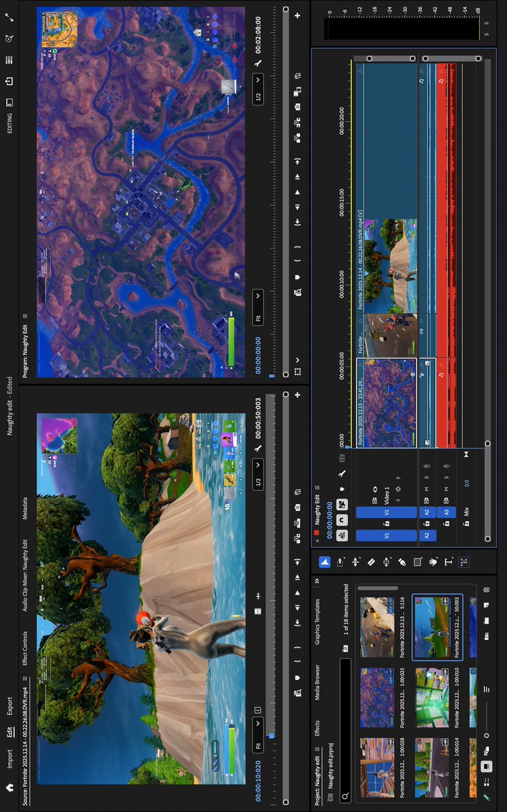Viewport: 507px width, 812px height.
Task: Open Program monitor settings wrench
Action: pos(258,63)
